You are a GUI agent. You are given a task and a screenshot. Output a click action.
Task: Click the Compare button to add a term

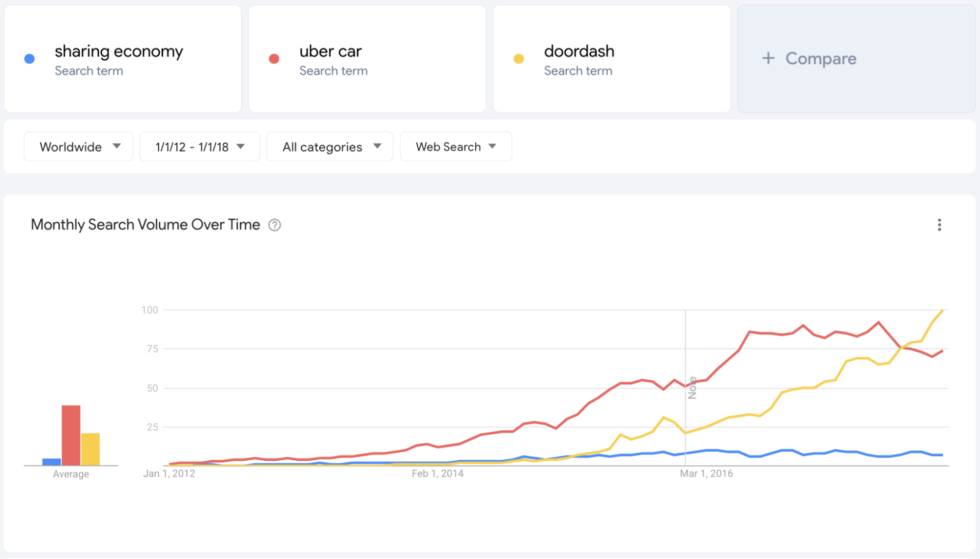[x=857, y=59]
